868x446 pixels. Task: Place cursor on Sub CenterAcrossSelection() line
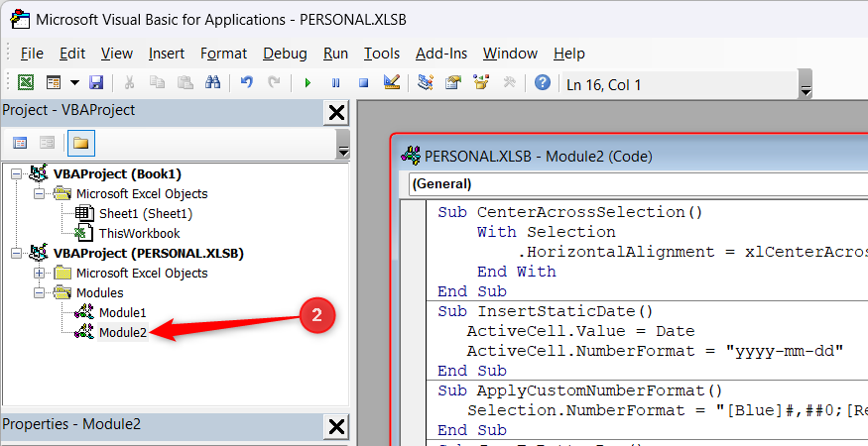tap(570, 212)
